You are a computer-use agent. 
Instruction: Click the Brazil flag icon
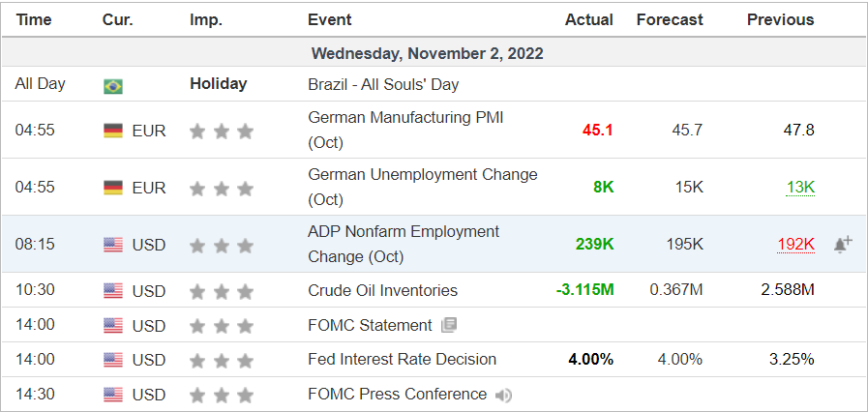113,86
